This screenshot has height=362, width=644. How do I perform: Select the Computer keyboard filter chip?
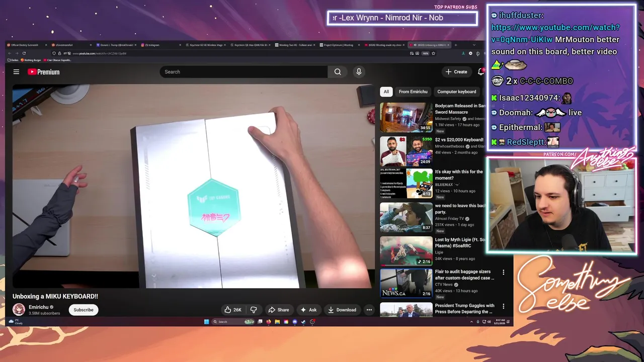456,92
